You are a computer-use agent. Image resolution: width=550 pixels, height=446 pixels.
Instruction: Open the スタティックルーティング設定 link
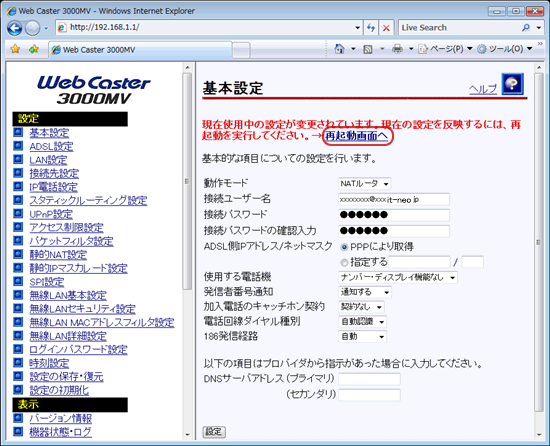(x=88, y=200)
